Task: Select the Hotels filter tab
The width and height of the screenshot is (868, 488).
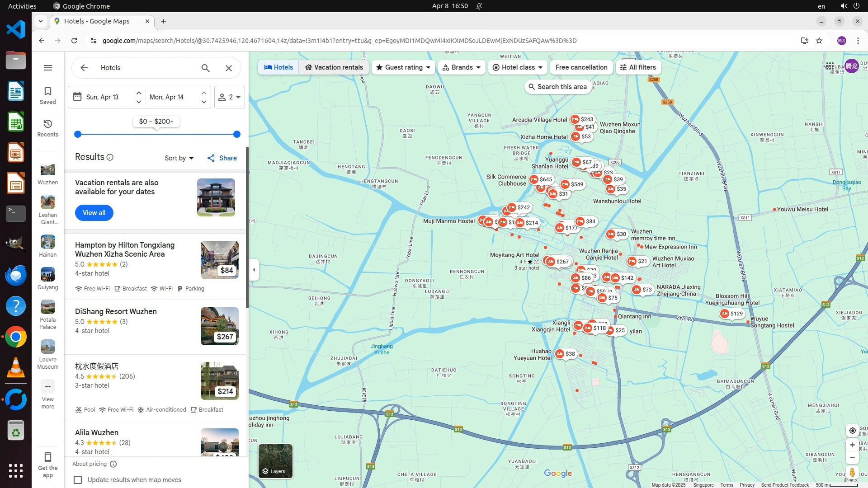Action: click(278, 67)
